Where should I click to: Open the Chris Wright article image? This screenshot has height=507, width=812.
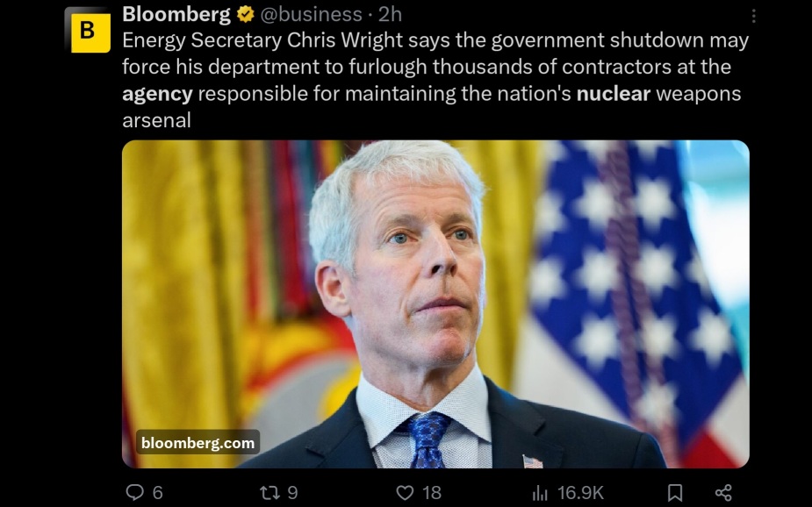click(435, 303)
